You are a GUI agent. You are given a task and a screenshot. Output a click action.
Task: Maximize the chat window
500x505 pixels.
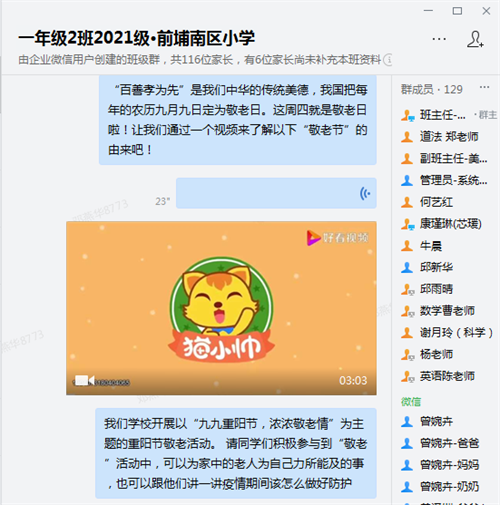tap(457, 11)
